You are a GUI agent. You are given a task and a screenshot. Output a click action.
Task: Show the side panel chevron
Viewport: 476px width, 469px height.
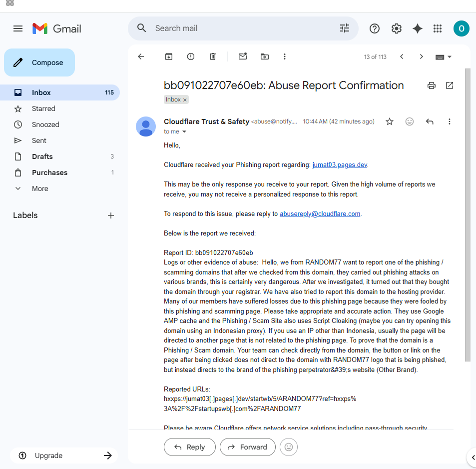coord(473,457)
